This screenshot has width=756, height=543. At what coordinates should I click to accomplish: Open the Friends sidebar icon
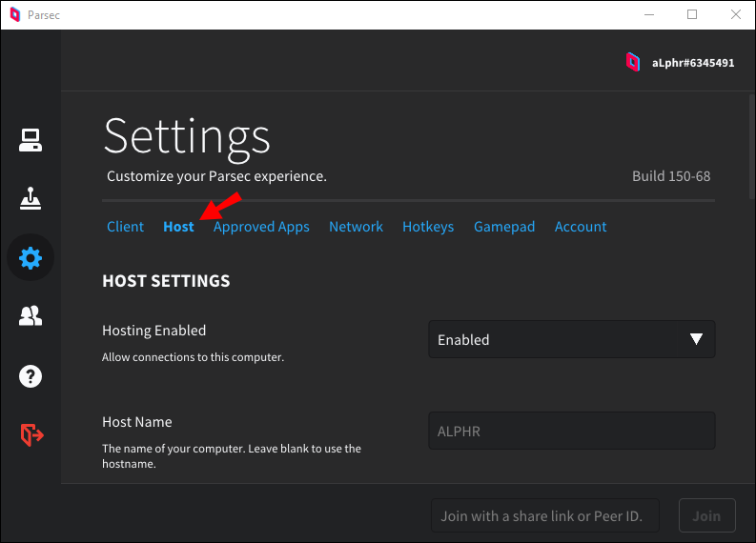(31, 316)
